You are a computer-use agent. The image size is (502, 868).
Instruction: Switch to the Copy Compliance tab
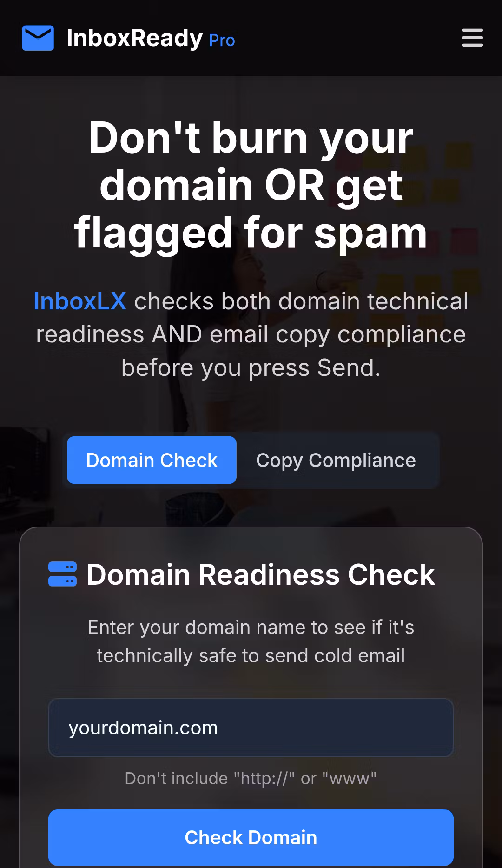pos(336,460)
